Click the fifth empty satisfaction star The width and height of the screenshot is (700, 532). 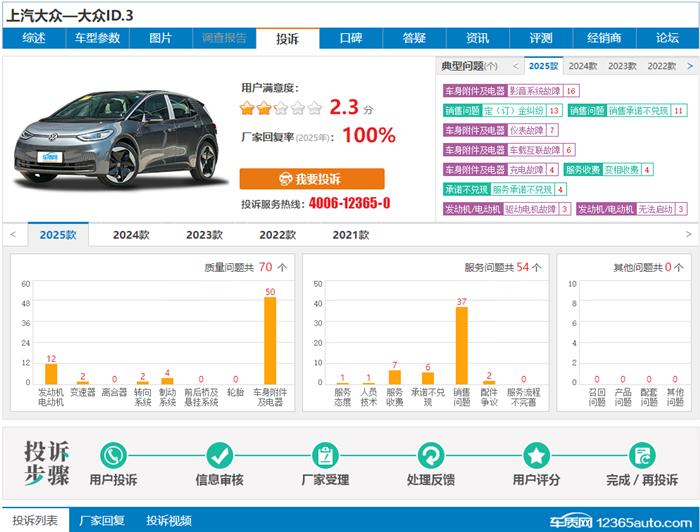coord(315,108)
